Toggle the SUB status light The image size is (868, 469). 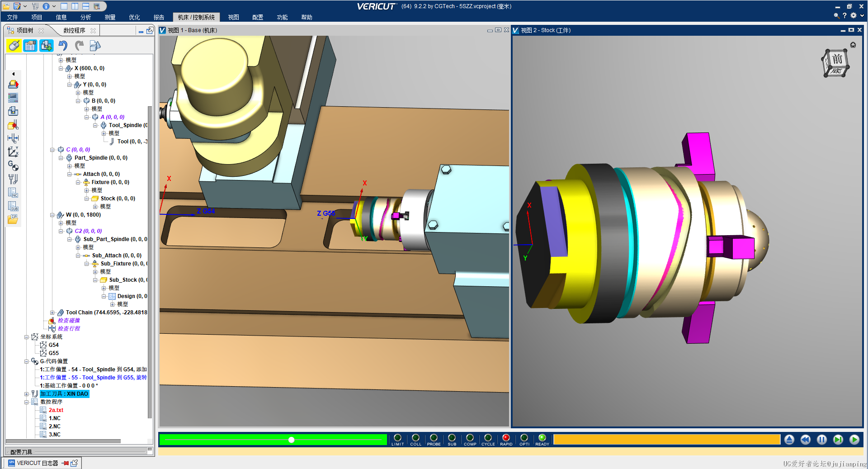tap(452, 438)
